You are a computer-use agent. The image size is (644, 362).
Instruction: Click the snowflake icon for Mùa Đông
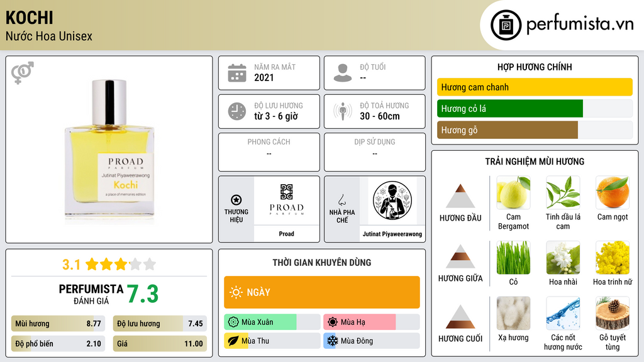coord(333,341)
